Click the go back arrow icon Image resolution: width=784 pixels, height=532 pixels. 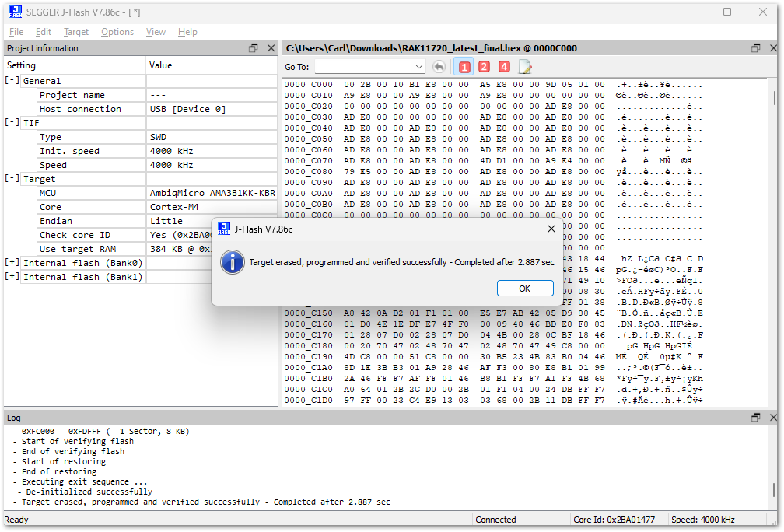coord(439,67)
